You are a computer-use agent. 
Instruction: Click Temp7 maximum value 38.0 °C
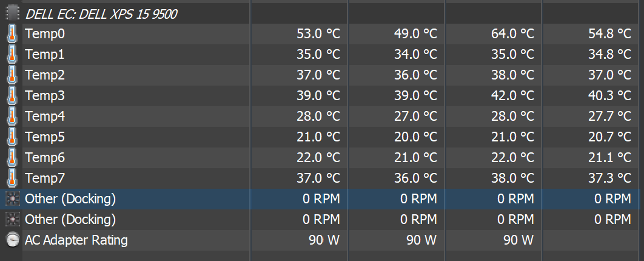[512, 178]
